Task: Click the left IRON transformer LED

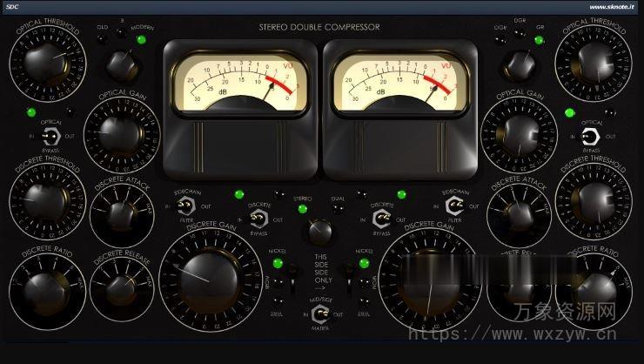Action: pyautogui.click(x=278, y=282)
